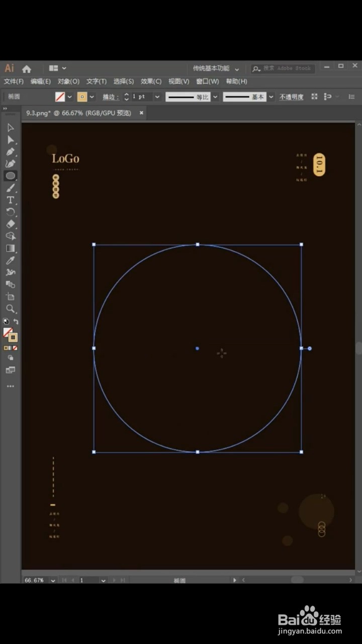Swap fill and stroke colors
The image size is (362, 644).
16,321
